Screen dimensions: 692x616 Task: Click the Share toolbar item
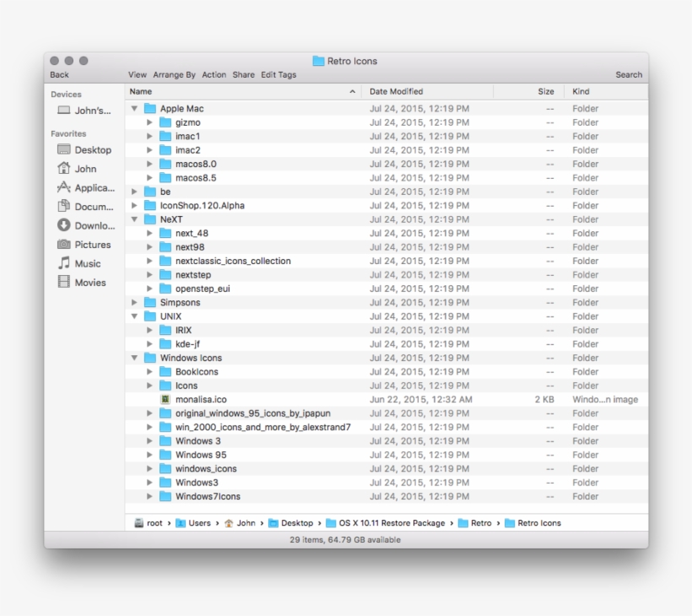243,74
